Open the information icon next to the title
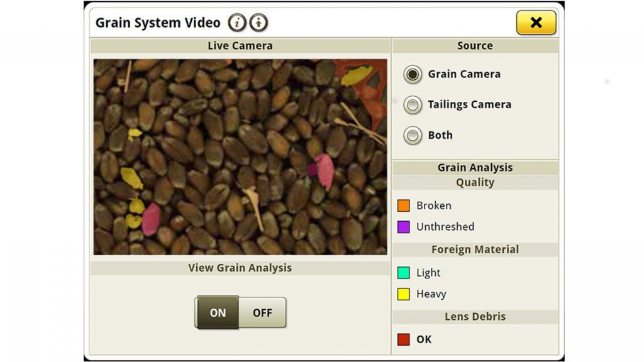The image size is (644, 362). point(237,23)
